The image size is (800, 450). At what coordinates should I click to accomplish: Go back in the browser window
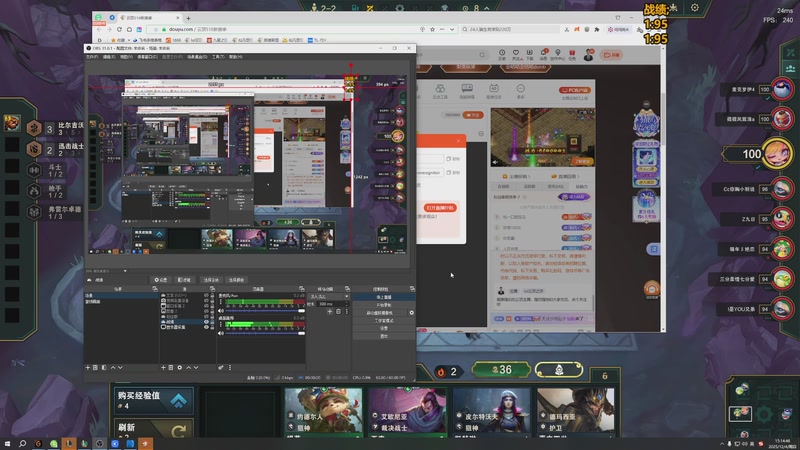[x=99, y=29]
